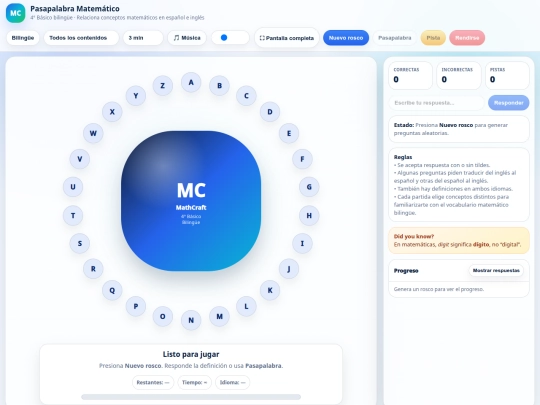Select letter J on the rosco
Image resolution: width=540 pixels, height=405 pixels.
(x=289, y=269)
